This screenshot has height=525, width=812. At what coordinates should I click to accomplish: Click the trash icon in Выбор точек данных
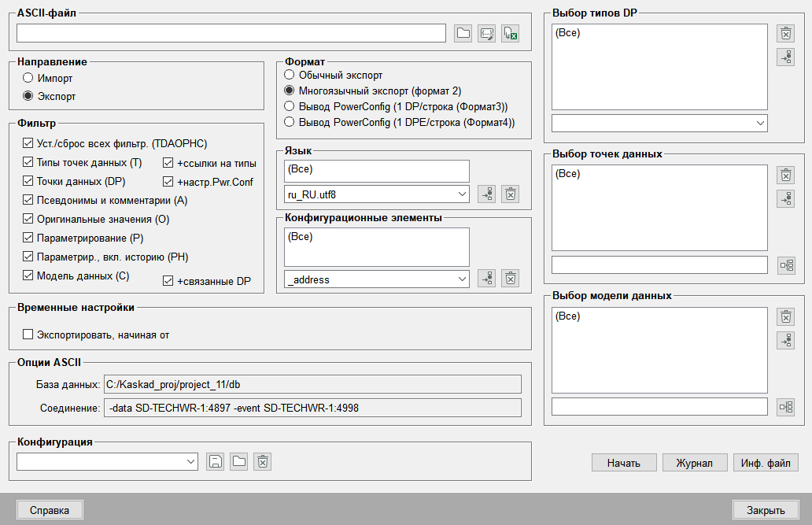tap(785, 176)
